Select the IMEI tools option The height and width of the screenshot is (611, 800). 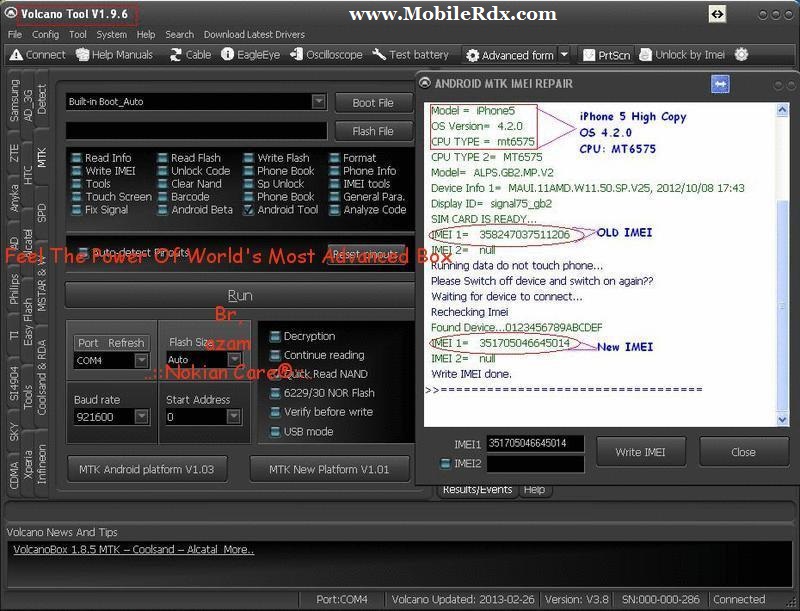(x=360, y=184)
